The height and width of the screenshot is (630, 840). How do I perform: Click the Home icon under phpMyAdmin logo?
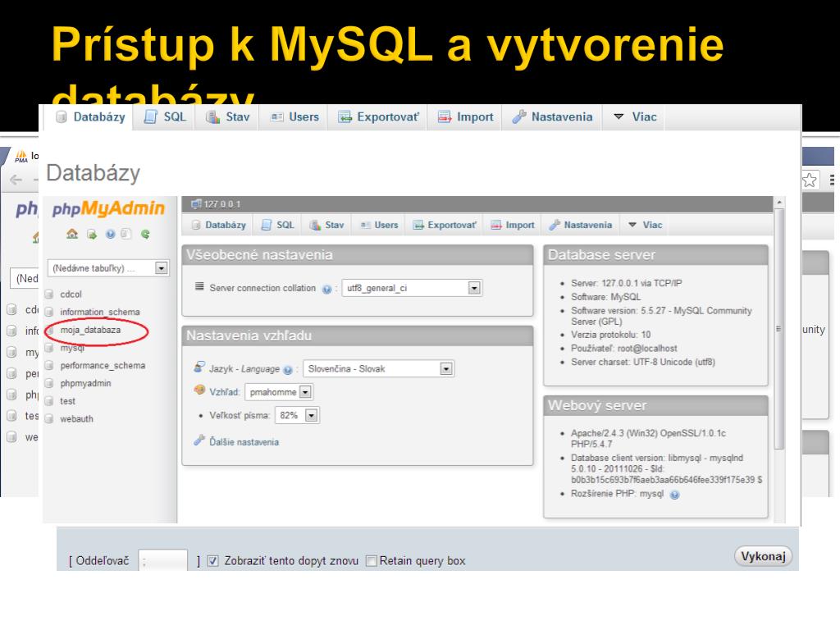[72, 234]
